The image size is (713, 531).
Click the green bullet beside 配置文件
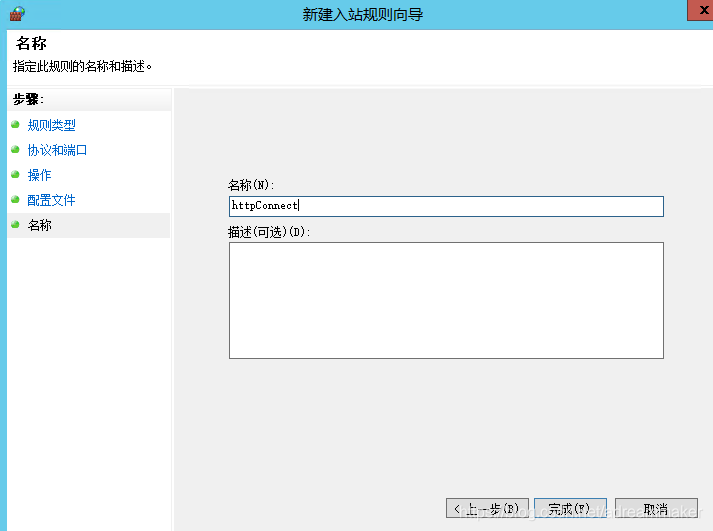pos(15,199)
